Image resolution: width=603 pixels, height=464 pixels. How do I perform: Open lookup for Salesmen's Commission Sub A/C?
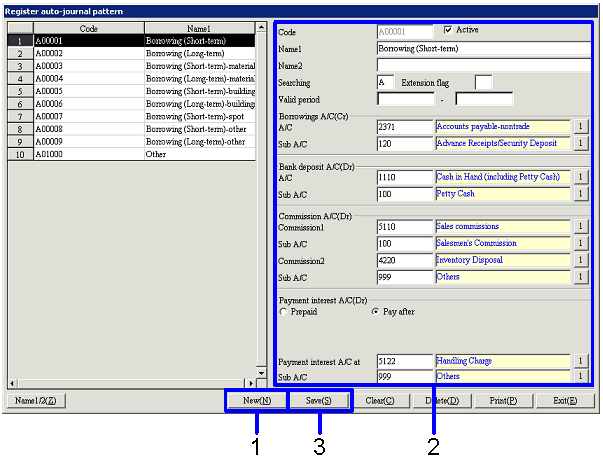[x=579, y=244]
